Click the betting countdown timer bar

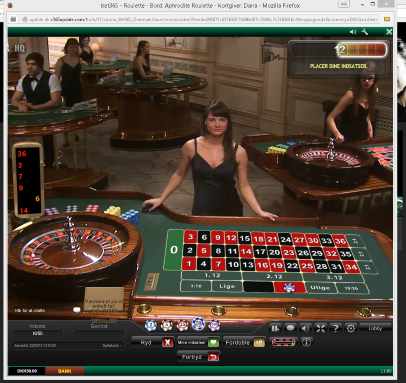click(339, 50)
